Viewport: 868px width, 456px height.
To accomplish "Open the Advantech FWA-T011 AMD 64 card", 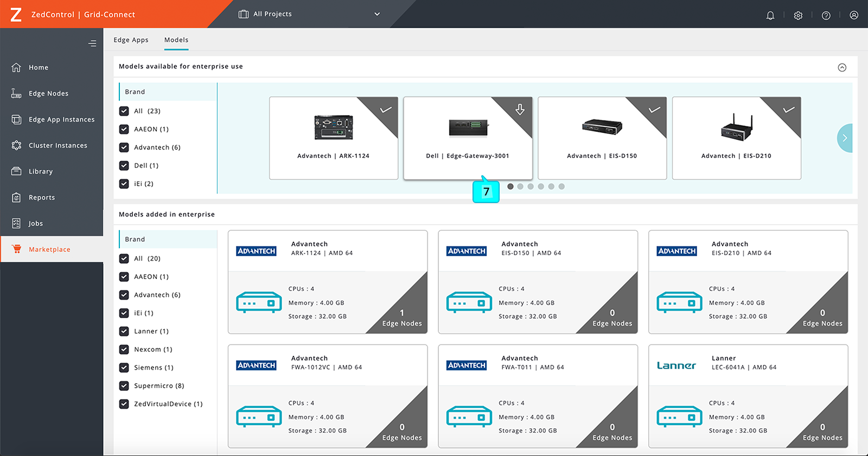I will click(538, 396).
